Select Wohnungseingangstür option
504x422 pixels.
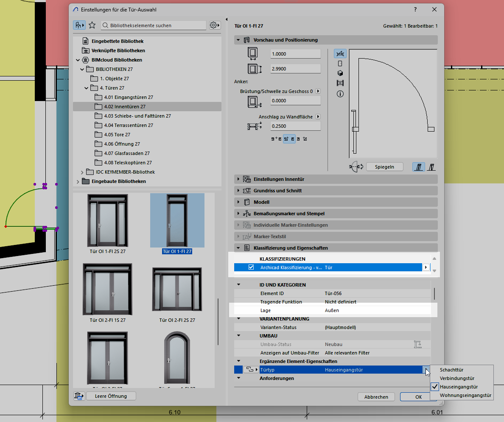click(465, 395)
